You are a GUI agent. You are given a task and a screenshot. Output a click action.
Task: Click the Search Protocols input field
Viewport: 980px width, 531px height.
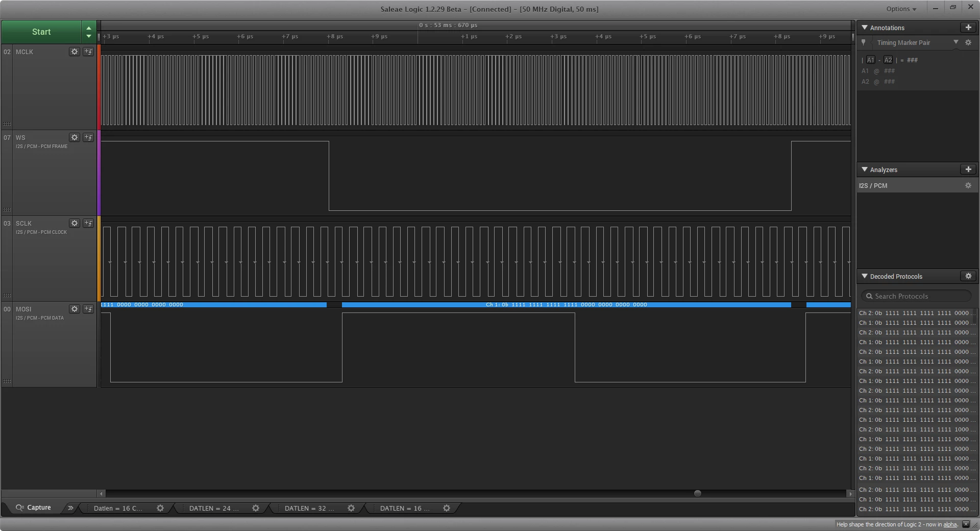pos(916,296)
